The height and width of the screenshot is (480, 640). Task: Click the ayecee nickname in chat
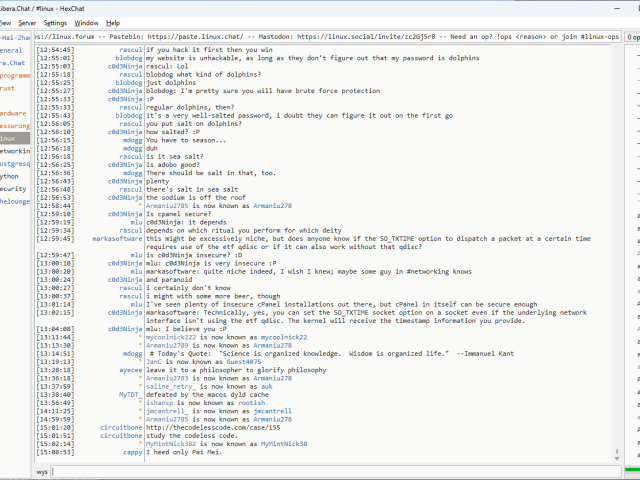click(x=131, y=370)
